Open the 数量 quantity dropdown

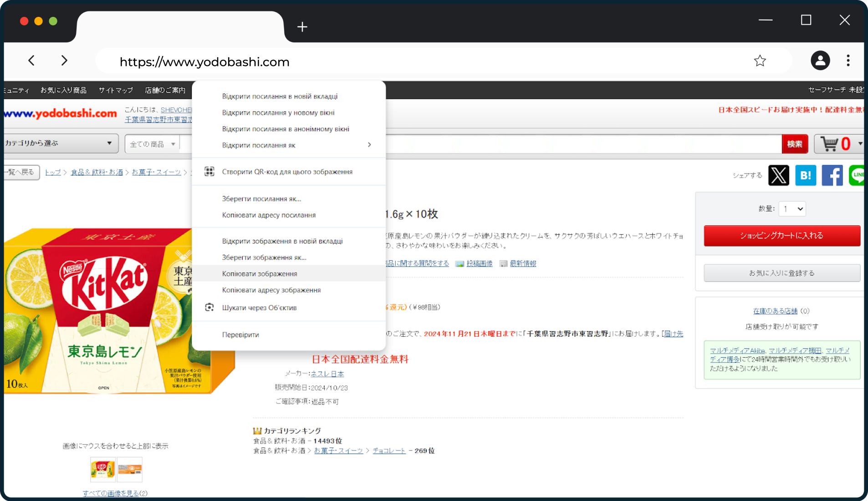pyautogui.click(x=792, y=209)
